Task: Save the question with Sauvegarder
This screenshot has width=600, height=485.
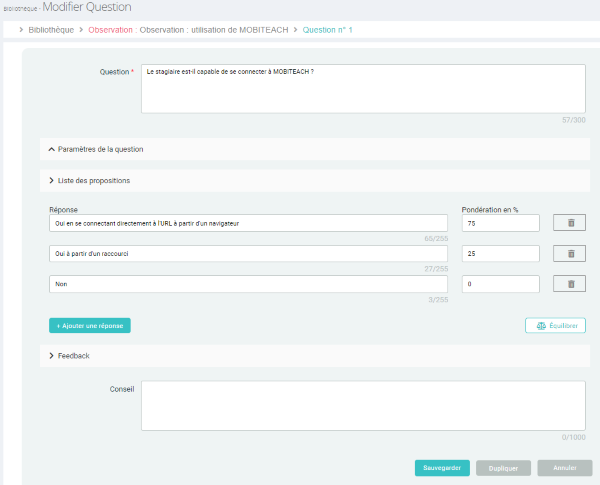Action: 442,468
